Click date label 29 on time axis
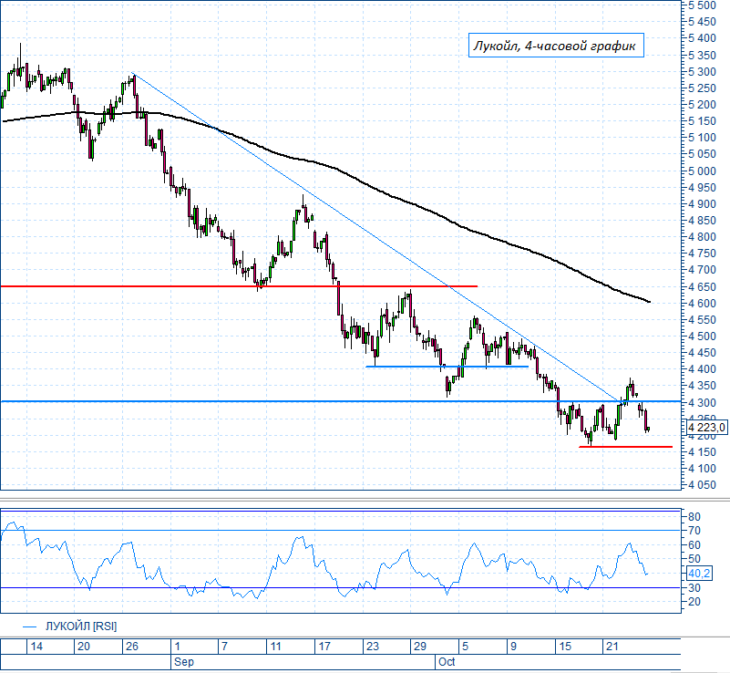The image size is (730, 673). point(420,646)
